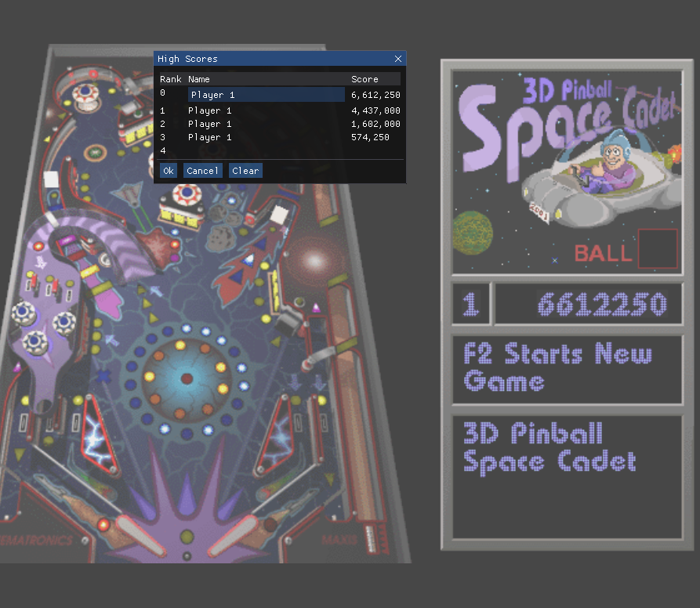
Task: Click the right flipper on the pinball table
Action: [x=233, y=534]
